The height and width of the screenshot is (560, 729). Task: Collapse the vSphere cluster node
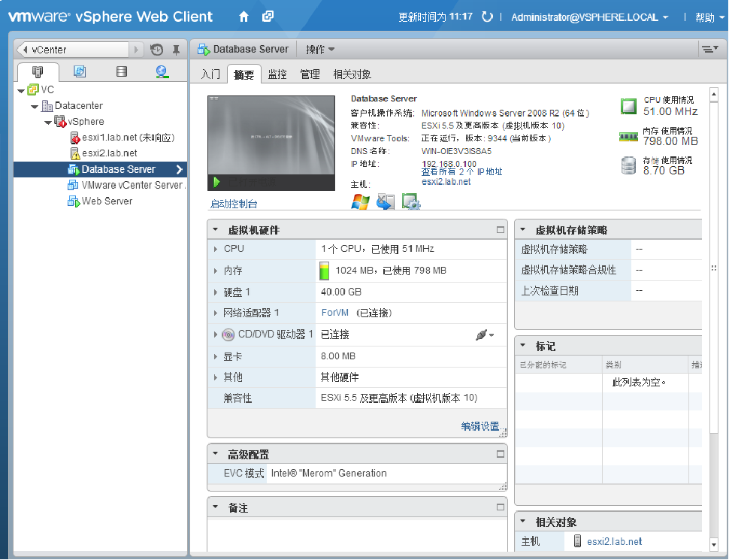click(48, 123)
